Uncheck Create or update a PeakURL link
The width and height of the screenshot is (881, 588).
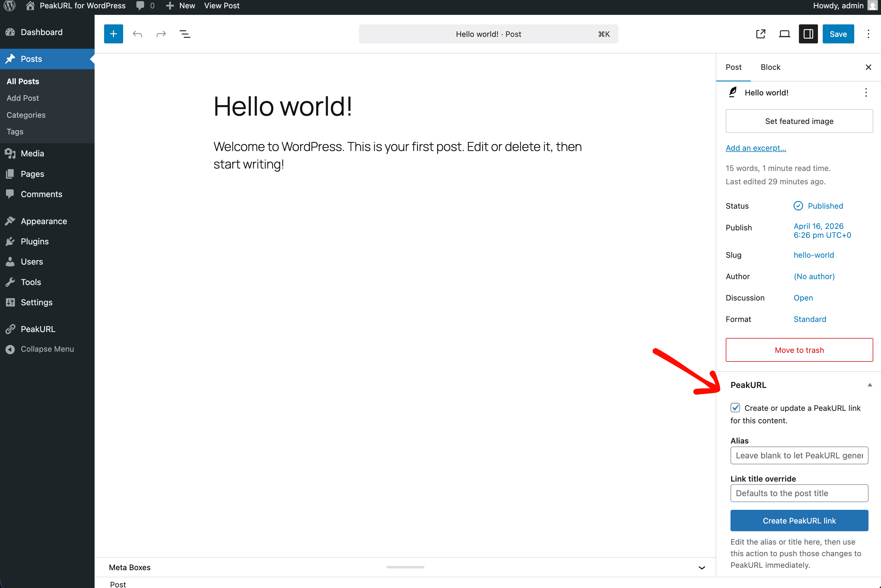pos(735,408)
